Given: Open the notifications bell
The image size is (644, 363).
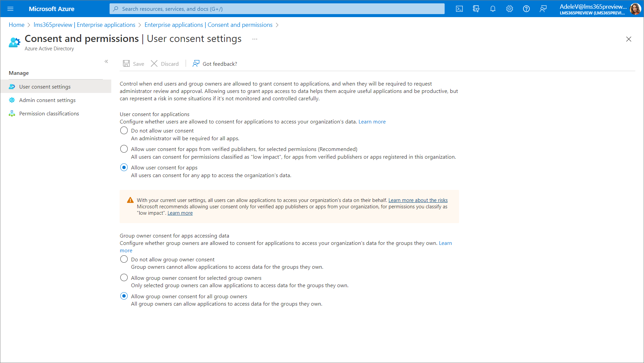Looking at the screenshot, I should tap(493, 9).
